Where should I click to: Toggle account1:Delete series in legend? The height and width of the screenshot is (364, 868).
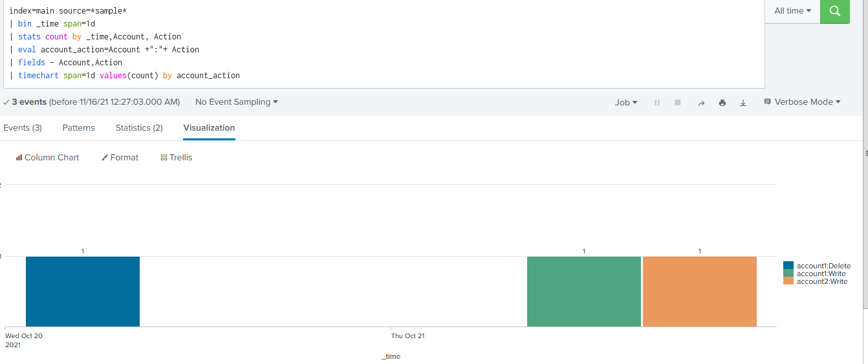tap(823, 266)
